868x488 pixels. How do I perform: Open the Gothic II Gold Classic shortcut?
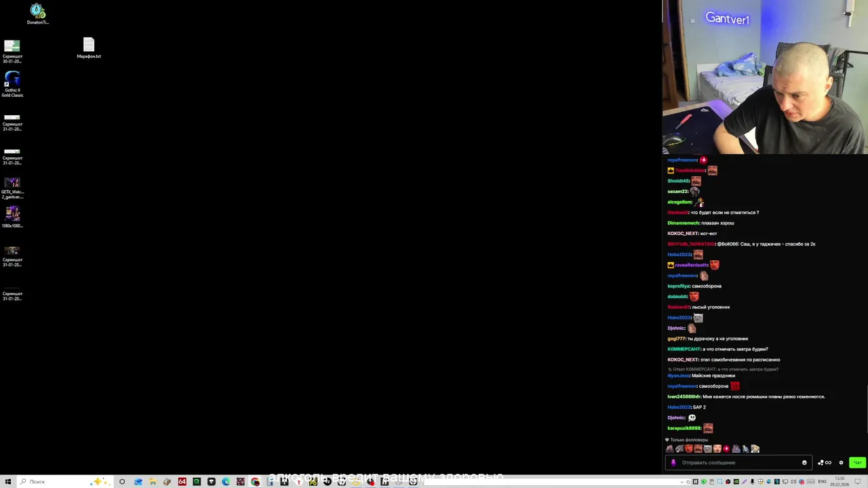(x=12, y=85)
